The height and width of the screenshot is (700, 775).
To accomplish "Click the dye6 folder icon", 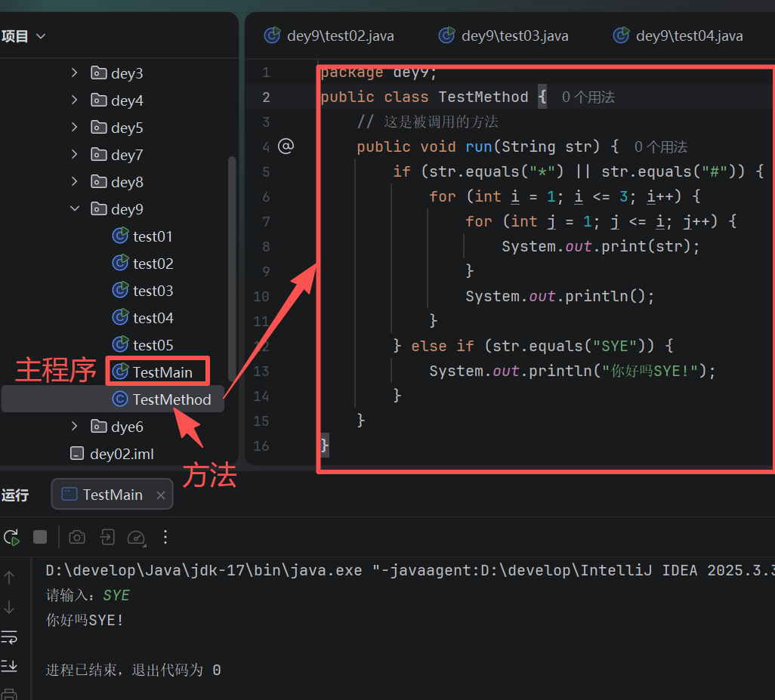I will 99,427.
